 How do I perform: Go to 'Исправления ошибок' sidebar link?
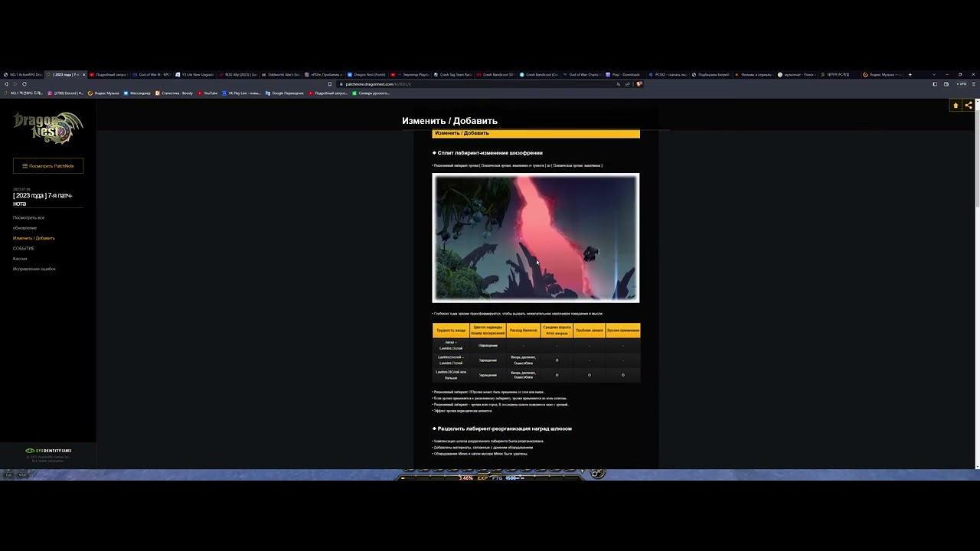(34, 269)
